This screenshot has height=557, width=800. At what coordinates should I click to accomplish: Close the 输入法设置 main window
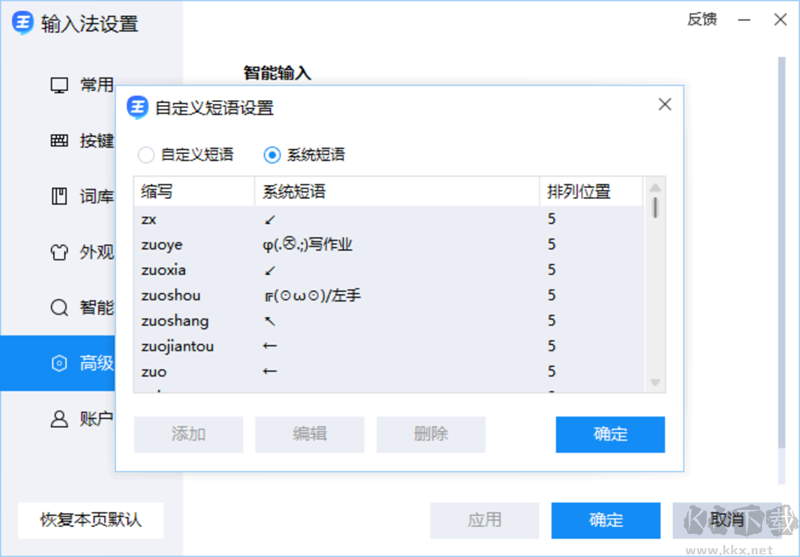pyautogui.click(x=780, y=20)
